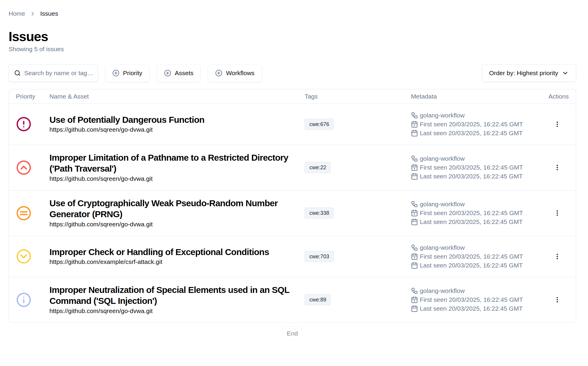Click the cwe:22 tag on Path Traversal row

click(318, 167)
